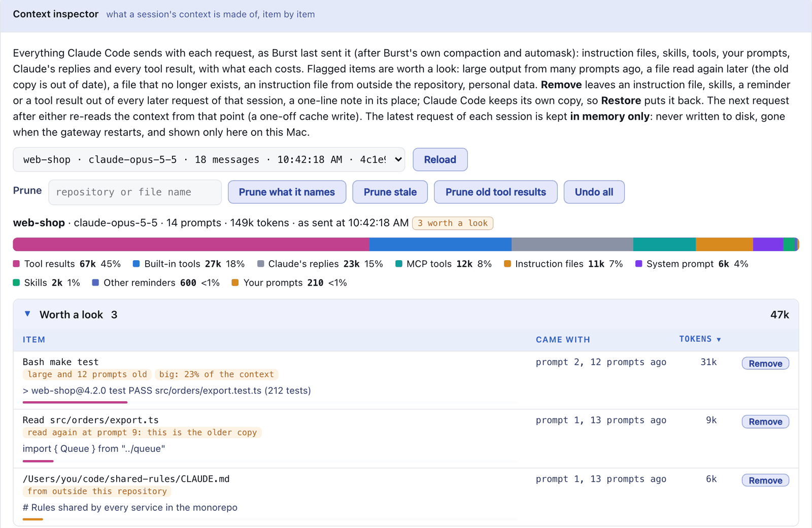The image size is (812, 528).
Task: Click the MCP tools legend swatch
Action: click(x=399, y=264)
